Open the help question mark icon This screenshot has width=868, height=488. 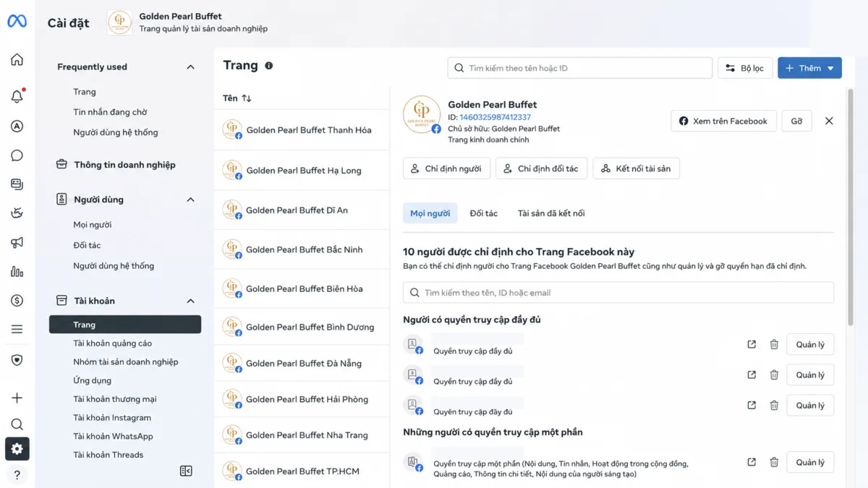click(x=17, y=475)
